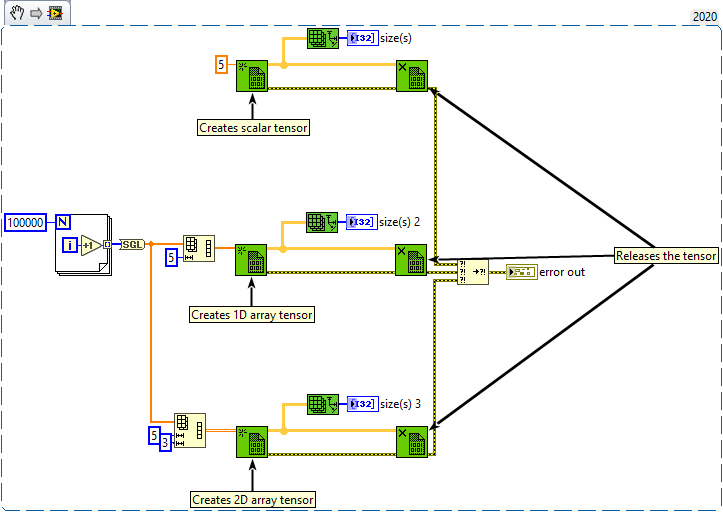723x512 pixels.
Task: Click the For Loop N count terminal
Action: pyautogui.click(x=63, y=222)
